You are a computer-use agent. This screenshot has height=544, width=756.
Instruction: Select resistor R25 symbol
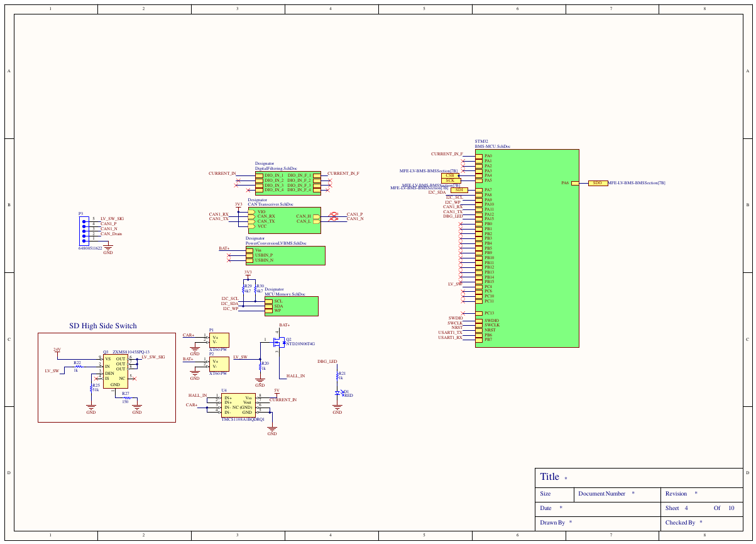pyautogui.click(x=92, y=387)
